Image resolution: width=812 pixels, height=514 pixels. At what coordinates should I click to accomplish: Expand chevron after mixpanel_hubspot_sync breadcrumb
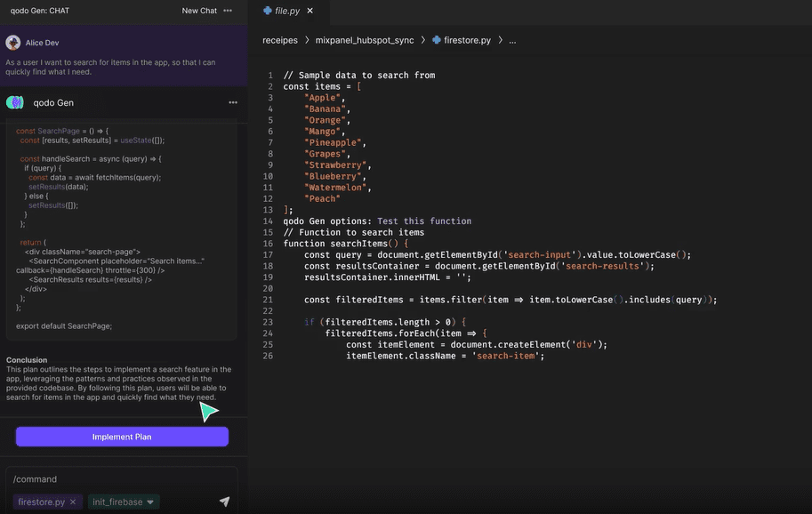click(x=423, y=40)
